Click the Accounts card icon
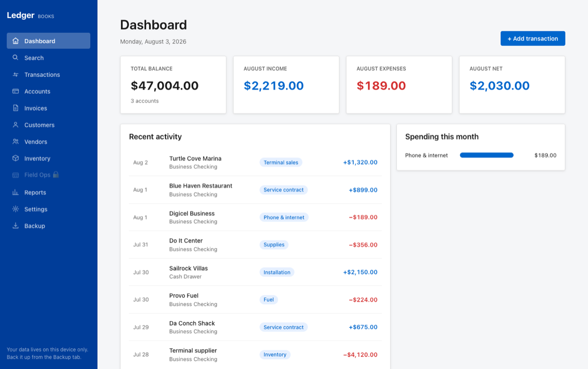This screenshot has width=588, height=369. tap(16, 92)
